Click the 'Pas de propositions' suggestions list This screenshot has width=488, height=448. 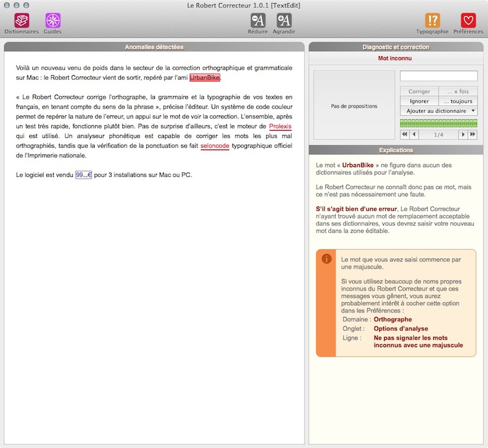[354, 105]
